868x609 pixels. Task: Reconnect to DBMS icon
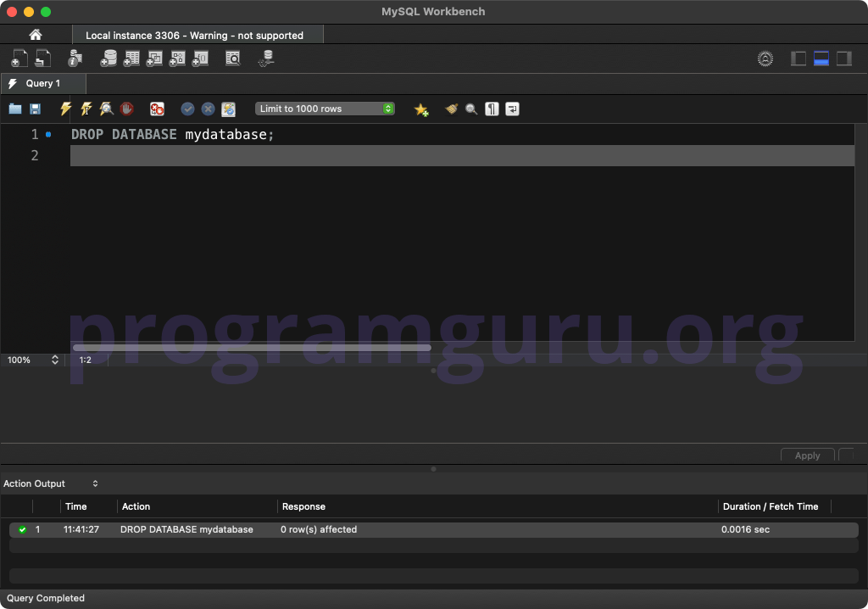266,59
